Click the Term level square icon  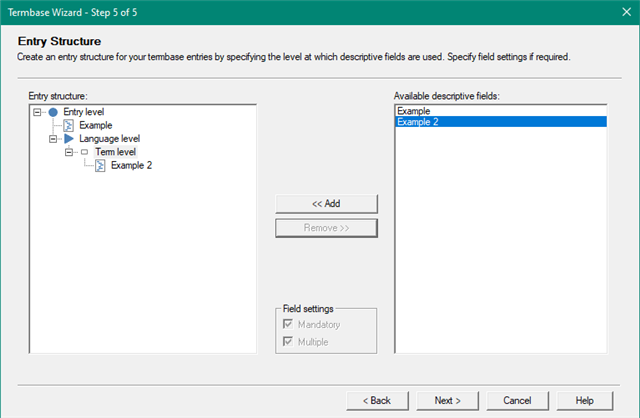tap(84, 152)
